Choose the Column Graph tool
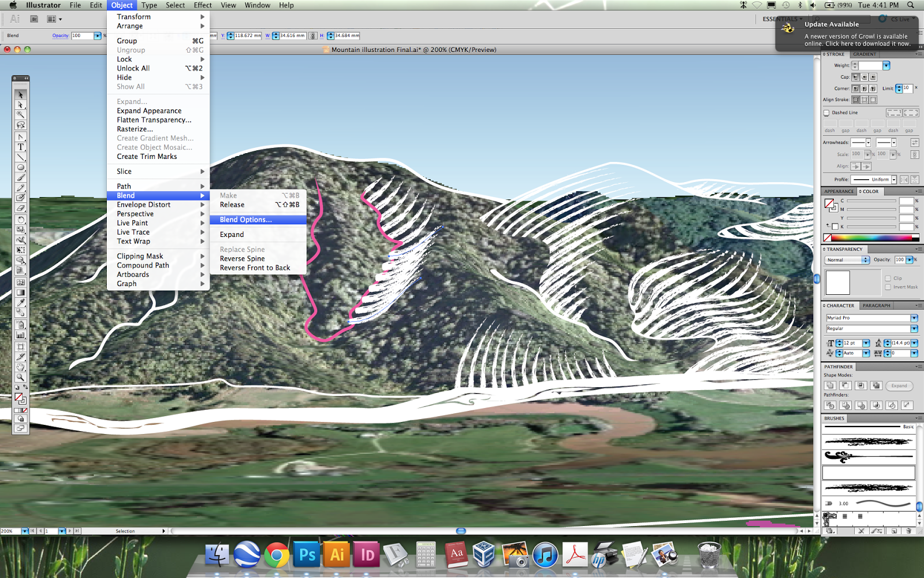The width and height of the screenshot is (924, 578). point(21,335)
